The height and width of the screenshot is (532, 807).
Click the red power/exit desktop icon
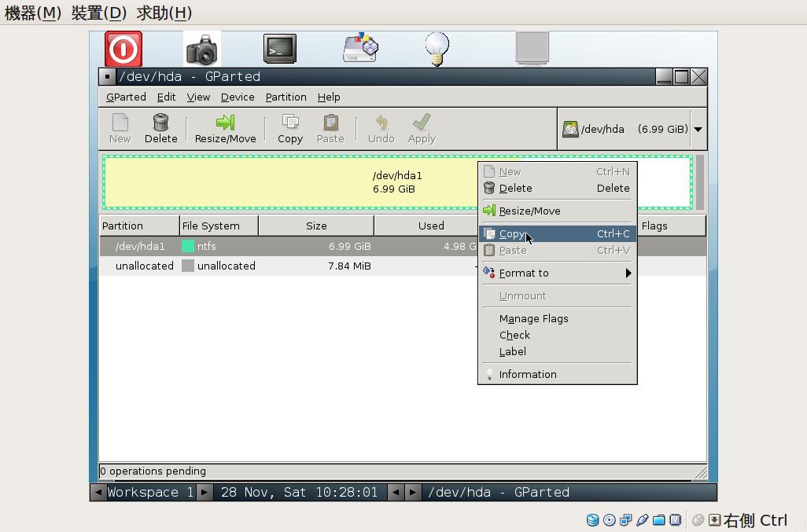pyautogui.click(x=123, y=49)
